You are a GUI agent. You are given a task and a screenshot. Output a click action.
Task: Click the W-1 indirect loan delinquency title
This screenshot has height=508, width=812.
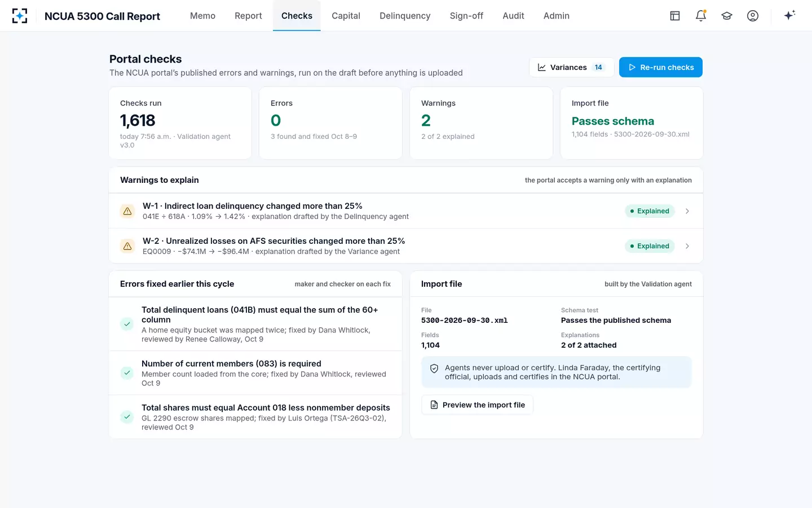point(253,206)
